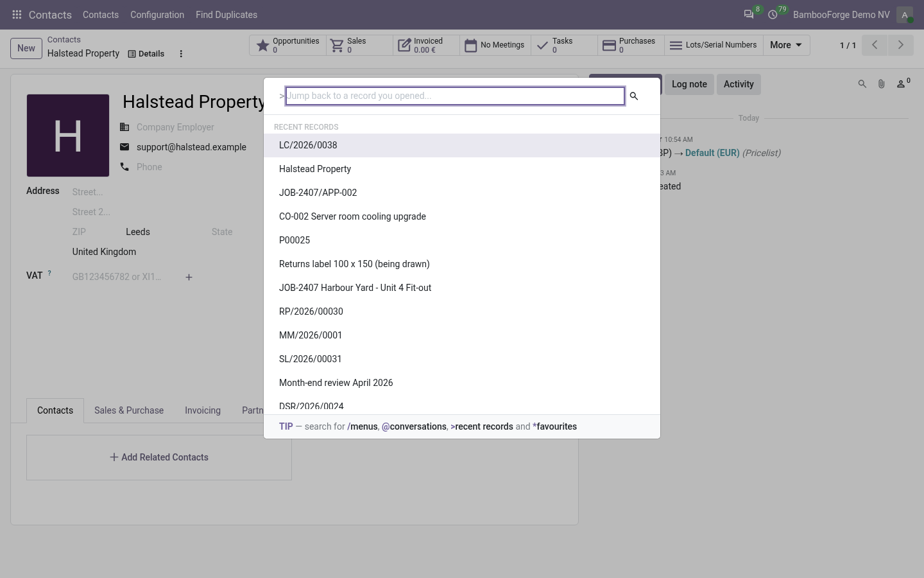Open the Details button

[146, 54]
